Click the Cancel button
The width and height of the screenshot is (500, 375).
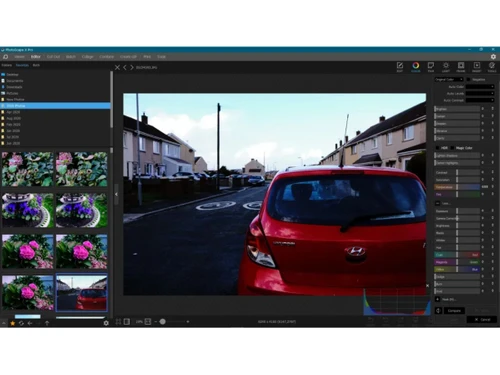pyautogui.click(x=482, y=319)
